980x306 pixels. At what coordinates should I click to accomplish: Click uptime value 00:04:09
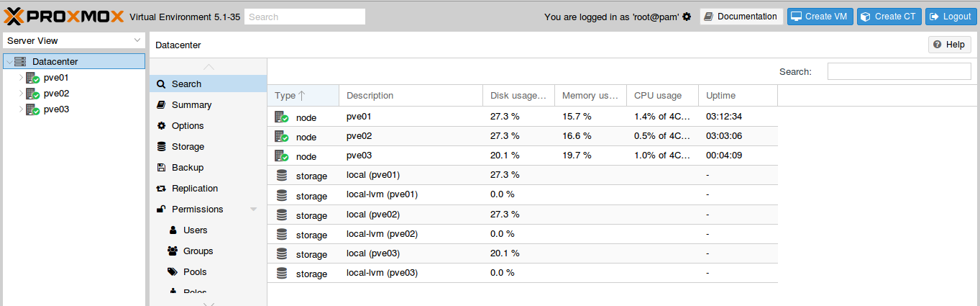coord(724,156)
